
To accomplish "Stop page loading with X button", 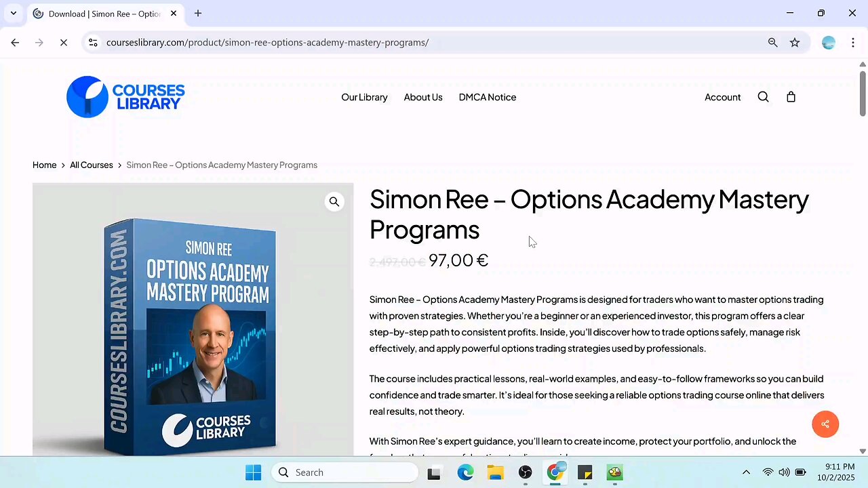I will 63,42.
